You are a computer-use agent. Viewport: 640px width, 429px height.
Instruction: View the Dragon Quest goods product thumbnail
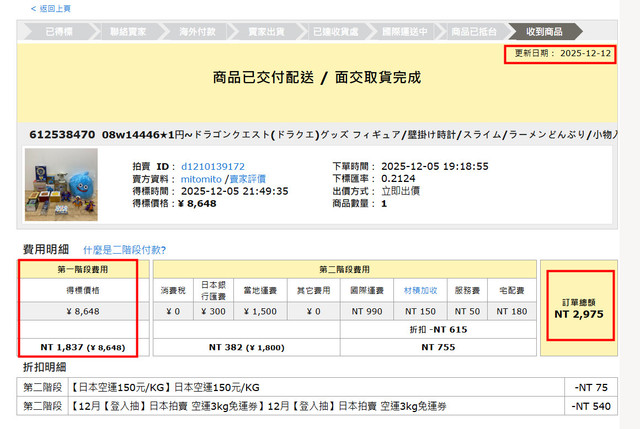pyautogui.click(x=61, y=184)
